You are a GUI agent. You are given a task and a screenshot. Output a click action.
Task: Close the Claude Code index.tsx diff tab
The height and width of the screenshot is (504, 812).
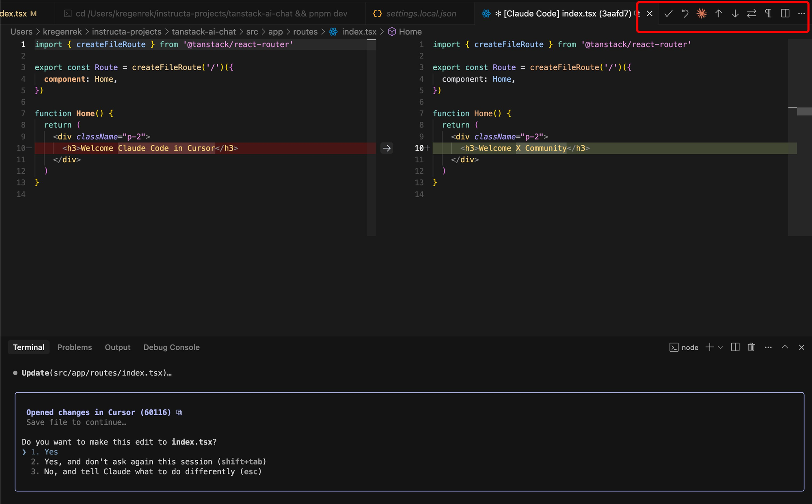(650, 13)
